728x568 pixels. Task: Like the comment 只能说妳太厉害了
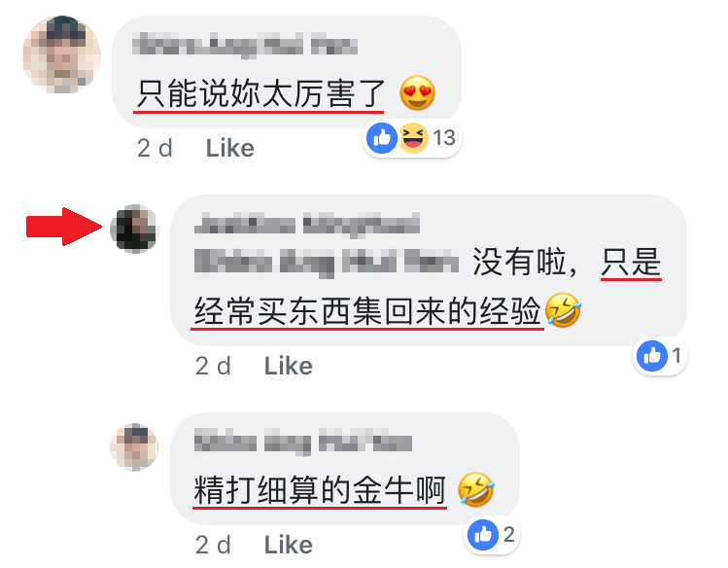[229, 149]
